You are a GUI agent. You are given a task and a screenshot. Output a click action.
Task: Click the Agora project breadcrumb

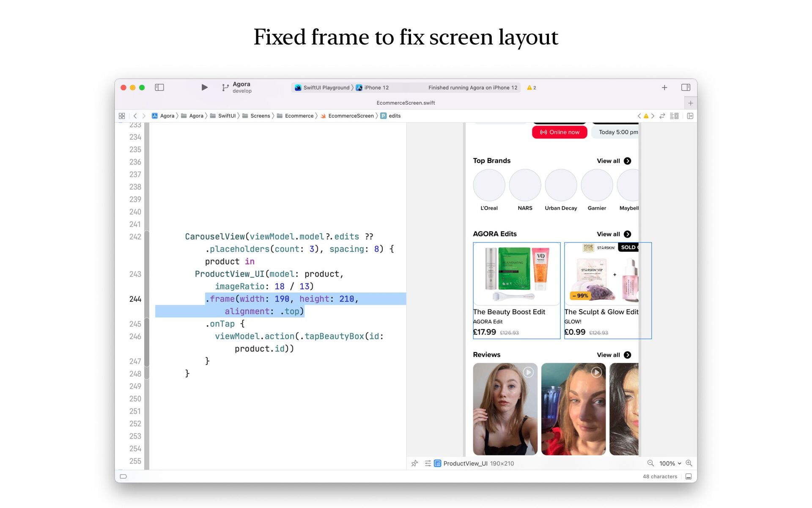(x=163, y=116)
